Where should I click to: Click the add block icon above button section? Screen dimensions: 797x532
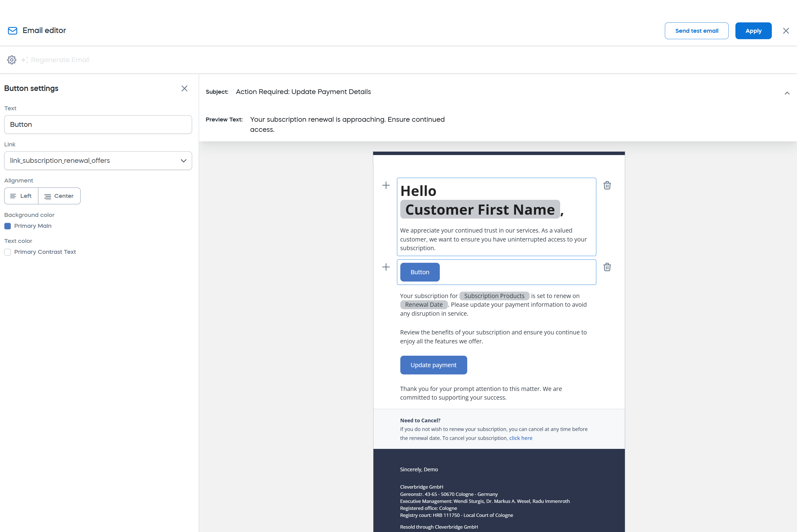click(385, 267)
